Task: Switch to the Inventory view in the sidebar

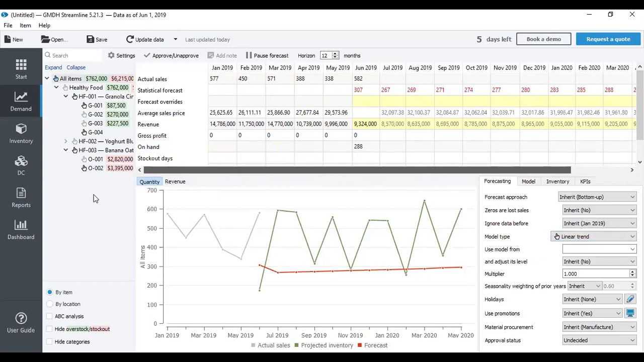Action: tap(21, 134)
